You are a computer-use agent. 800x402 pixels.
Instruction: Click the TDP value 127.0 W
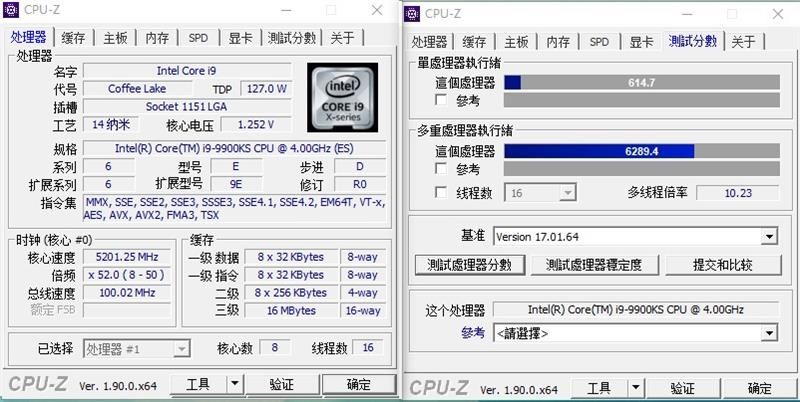[x=266, y=89]
